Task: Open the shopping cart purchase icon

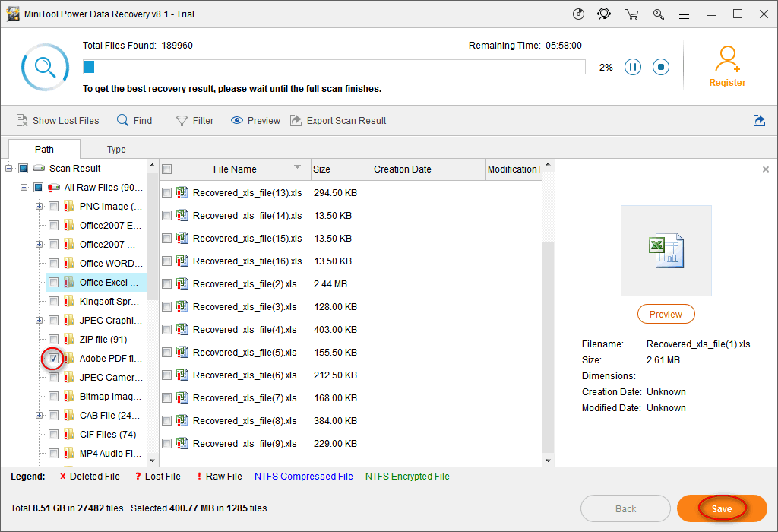Action: pos(631,14)
